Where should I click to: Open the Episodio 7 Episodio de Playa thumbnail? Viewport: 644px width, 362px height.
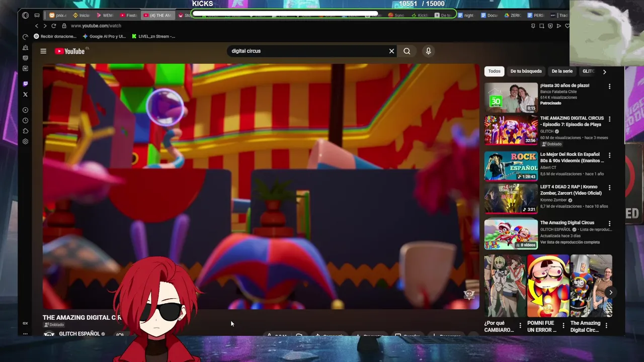511,130
